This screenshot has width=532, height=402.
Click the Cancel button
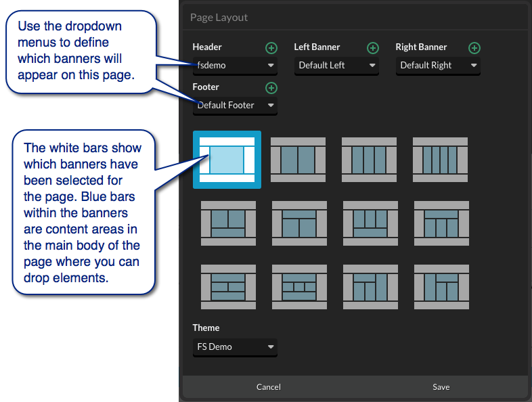pos(269,387)
